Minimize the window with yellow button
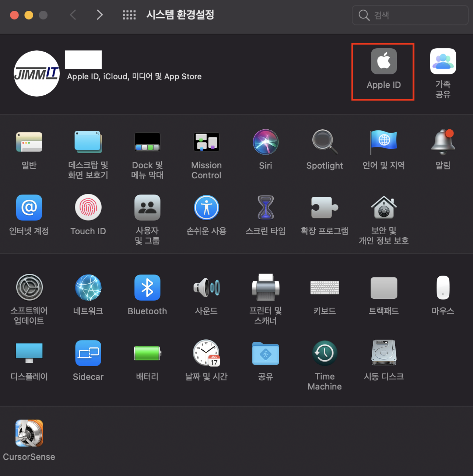Image resolution: width=473 pixels, height=476 pixels. [29, 15]
